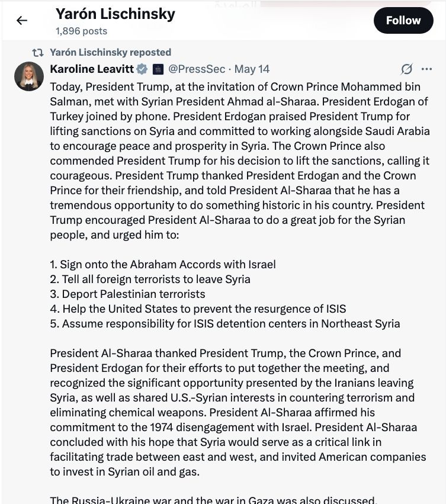Open the @PressSec handle link
Viewport: 446px width, 504px height.
coord(197,69)
